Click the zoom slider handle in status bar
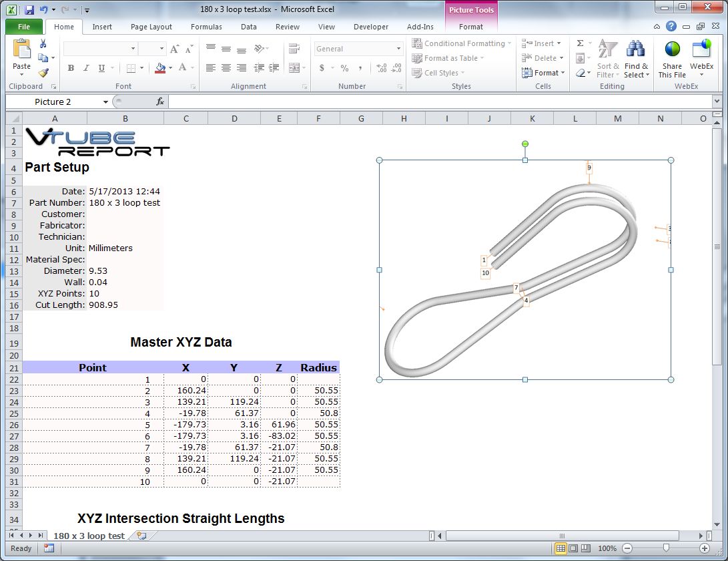Image resolution: width=728 pixels, height=561 pixels. 665,548
